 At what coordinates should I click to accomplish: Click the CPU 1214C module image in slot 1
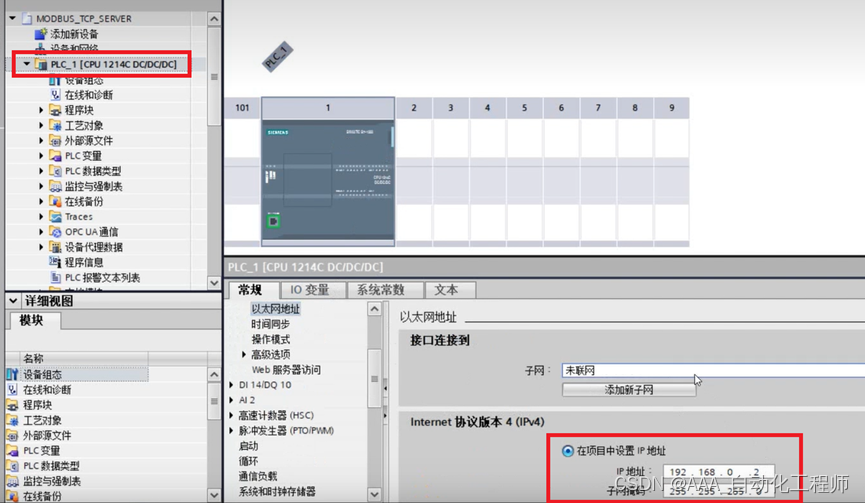pos(328,179)
